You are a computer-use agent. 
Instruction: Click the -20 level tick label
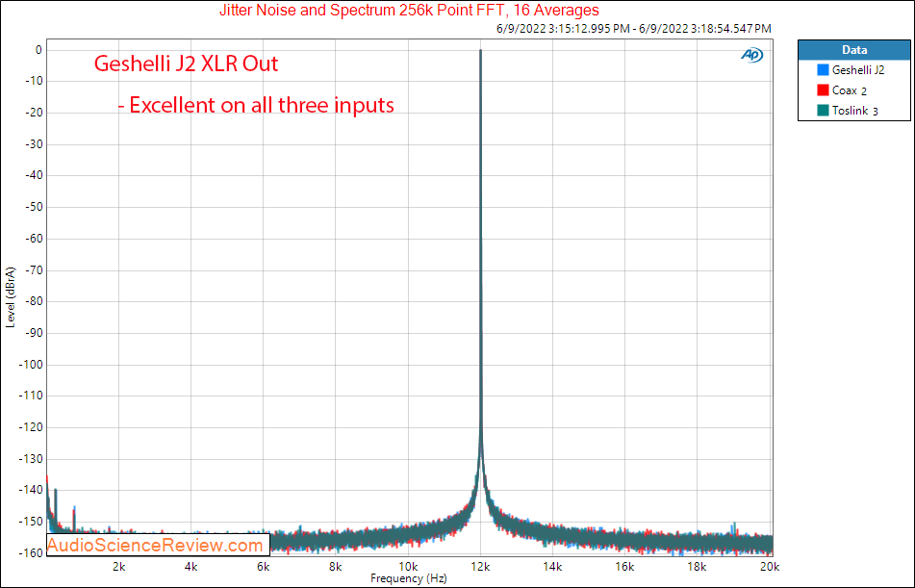click(x=34, y=113)
